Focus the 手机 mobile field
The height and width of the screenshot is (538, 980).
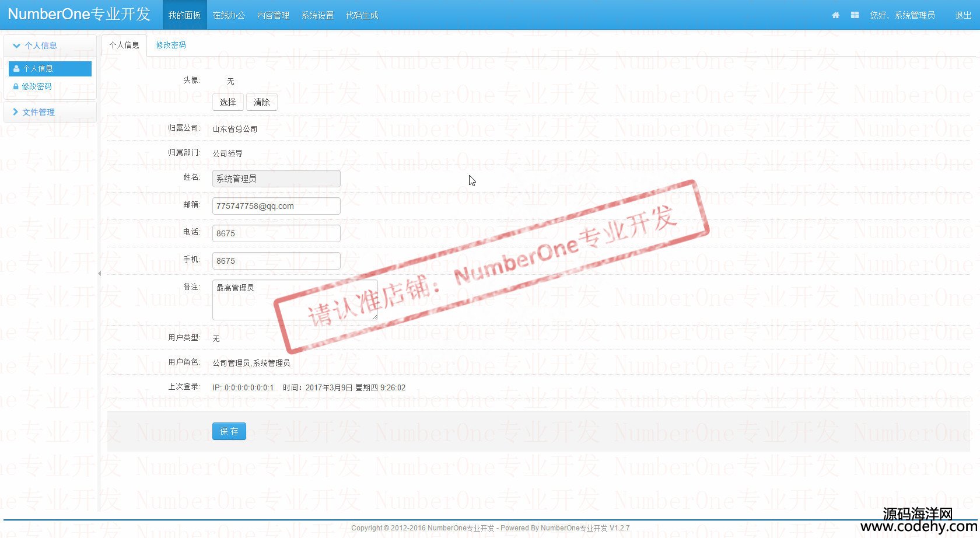276,261
